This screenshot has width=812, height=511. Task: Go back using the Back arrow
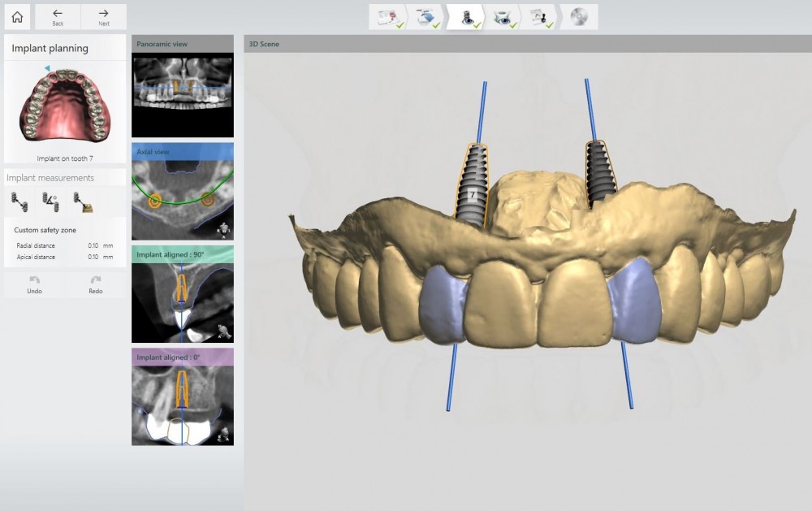click(58, 16)
